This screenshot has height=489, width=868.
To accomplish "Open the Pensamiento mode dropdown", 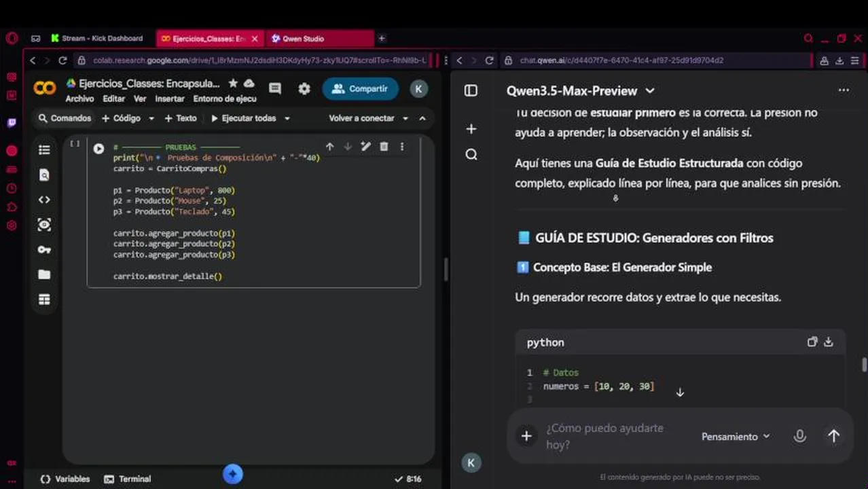I will coord(736,437).
